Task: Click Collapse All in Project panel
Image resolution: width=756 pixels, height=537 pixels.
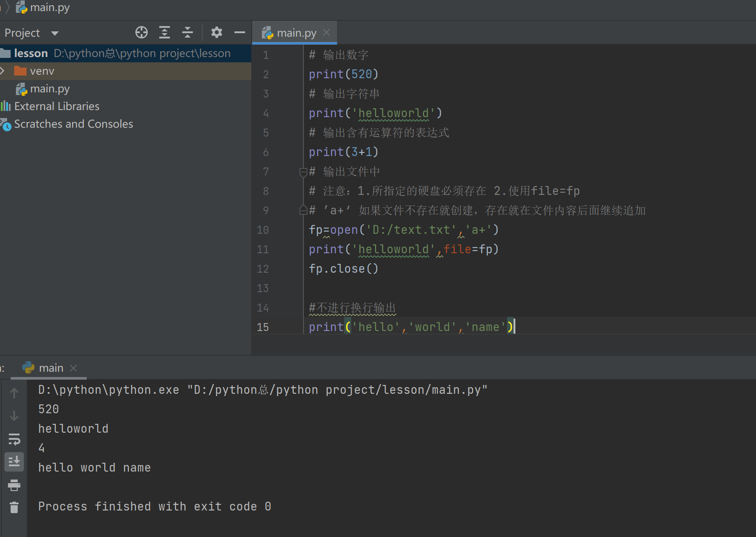Action: [188, 32]
